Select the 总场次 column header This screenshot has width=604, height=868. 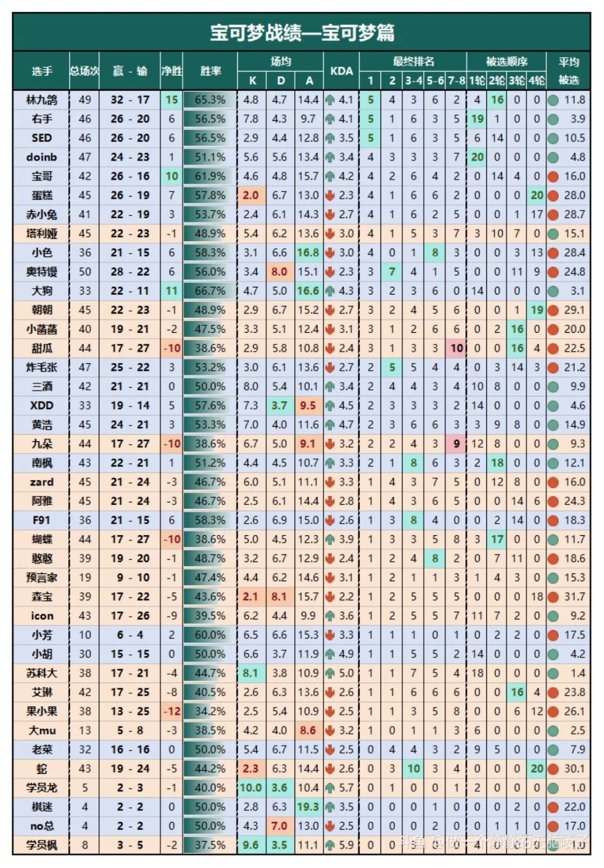[84, 71]
